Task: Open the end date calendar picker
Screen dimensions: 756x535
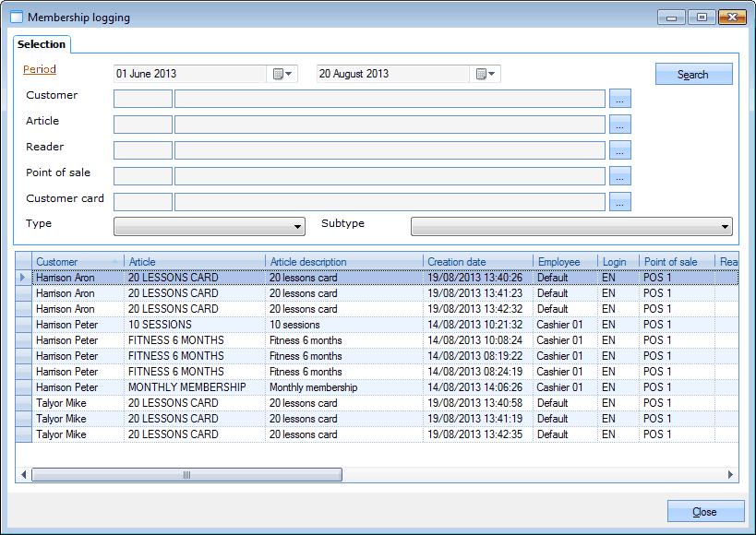Action: coord(486,74)
